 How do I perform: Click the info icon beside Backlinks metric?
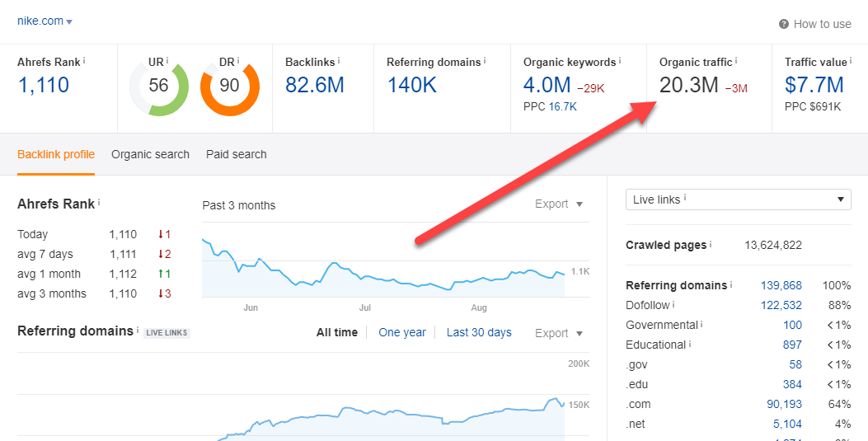pos(339,61)
